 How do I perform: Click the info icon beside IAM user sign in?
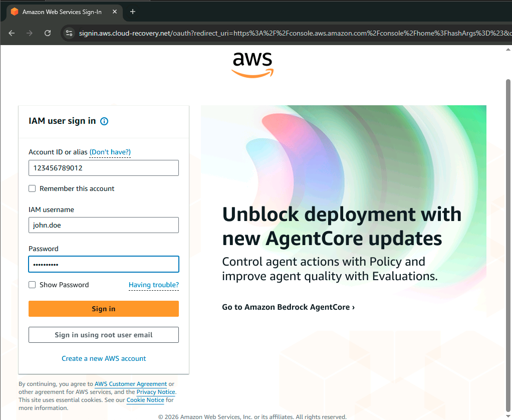[x=104, y=121]
